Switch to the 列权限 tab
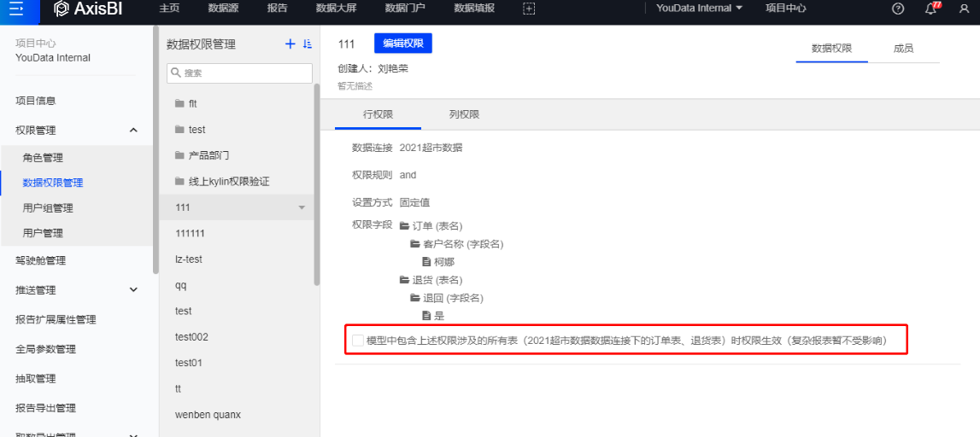Screen dimensions: 980x437 [464, 114]
